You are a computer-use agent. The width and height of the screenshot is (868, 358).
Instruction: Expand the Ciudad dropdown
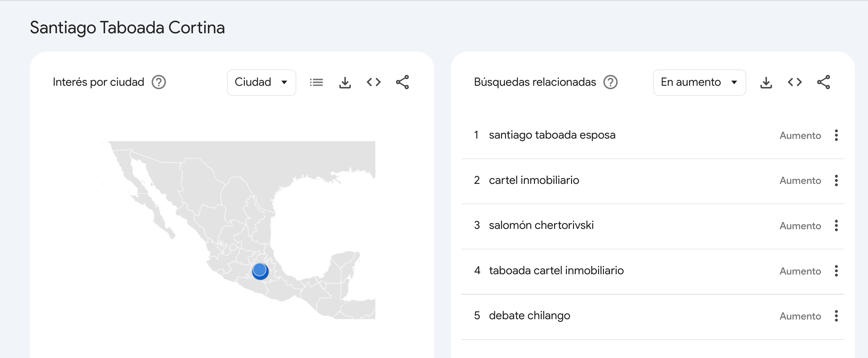pyautogui.click(x=261, y=82)
